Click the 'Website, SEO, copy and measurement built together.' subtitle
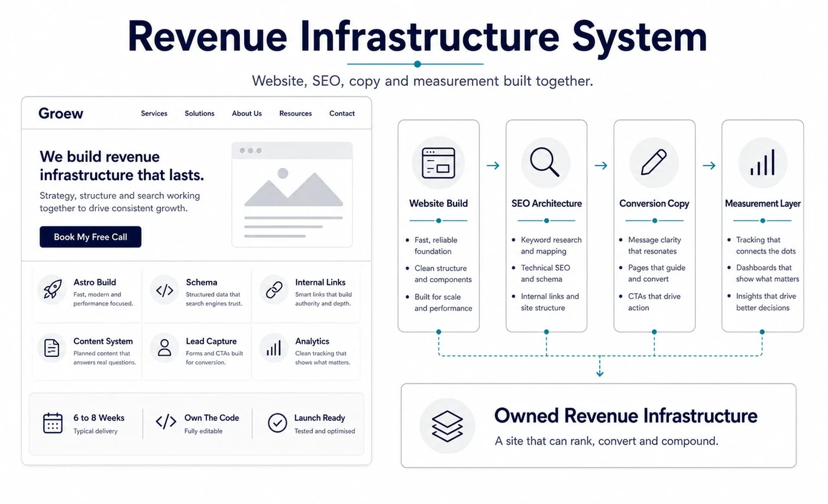Image resolution: width=828 pixels, height=504 pixels. [x=422, y=81]
